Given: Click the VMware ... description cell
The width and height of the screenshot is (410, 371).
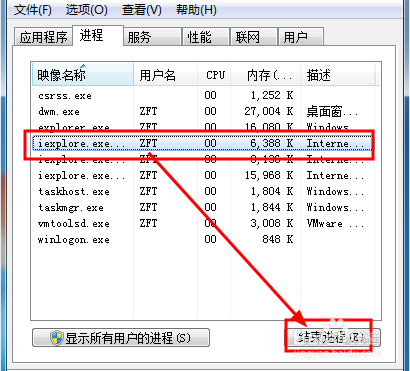Looking at the screenshot, I should point(335,224).
